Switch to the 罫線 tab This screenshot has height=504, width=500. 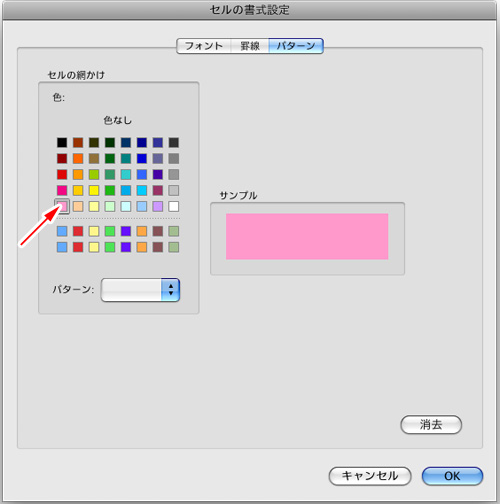[x=250, y=46]
